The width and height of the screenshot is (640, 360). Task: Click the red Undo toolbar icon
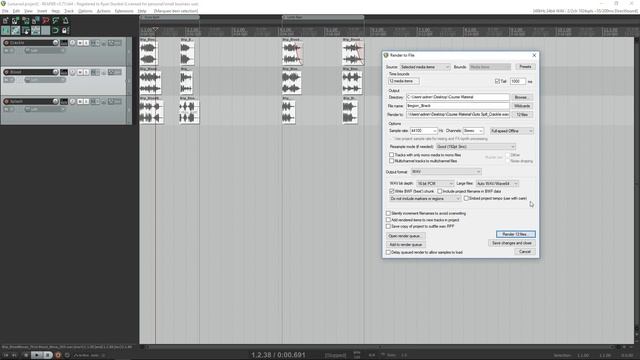45,20
